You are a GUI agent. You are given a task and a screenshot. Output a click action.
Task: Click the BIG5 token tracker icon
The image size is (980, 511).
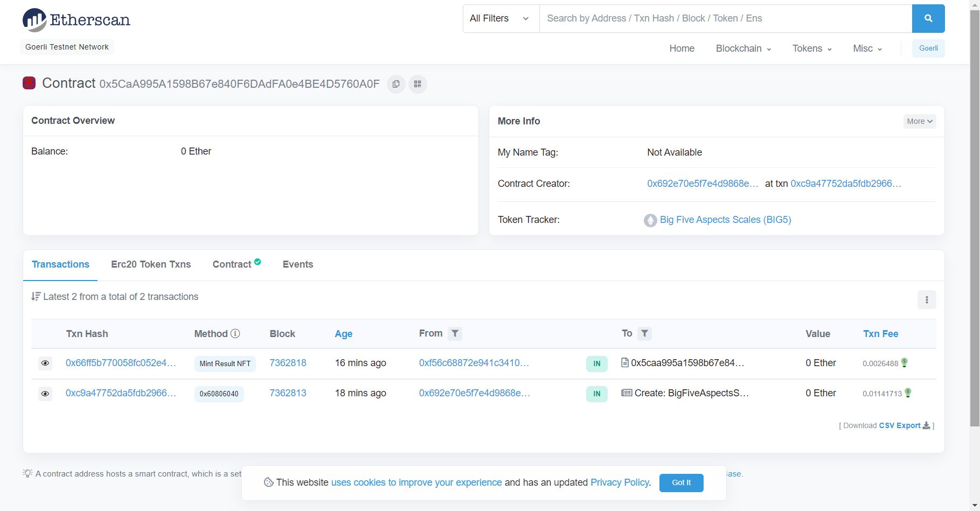tap(650, 220)
